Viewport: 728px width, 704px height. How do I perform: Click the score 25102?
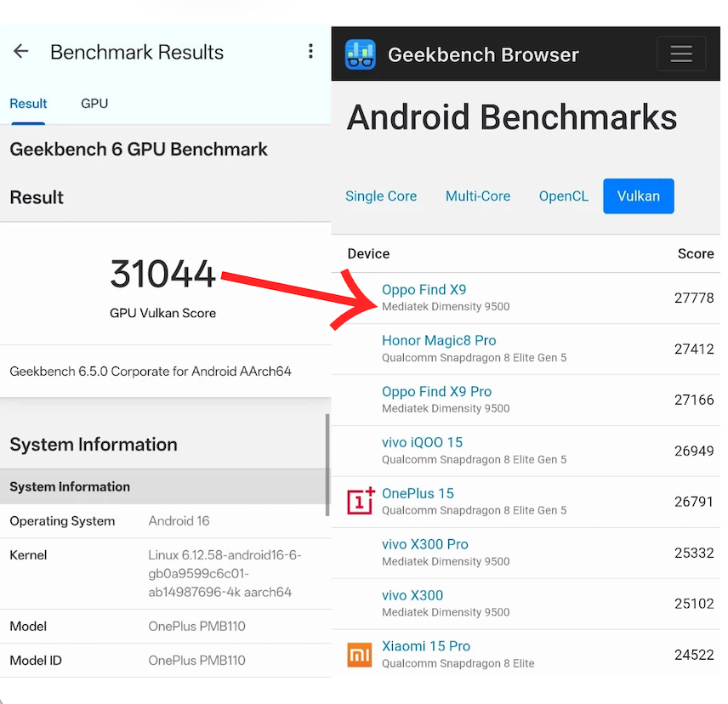pyautogui.click(x=694, y=604)
